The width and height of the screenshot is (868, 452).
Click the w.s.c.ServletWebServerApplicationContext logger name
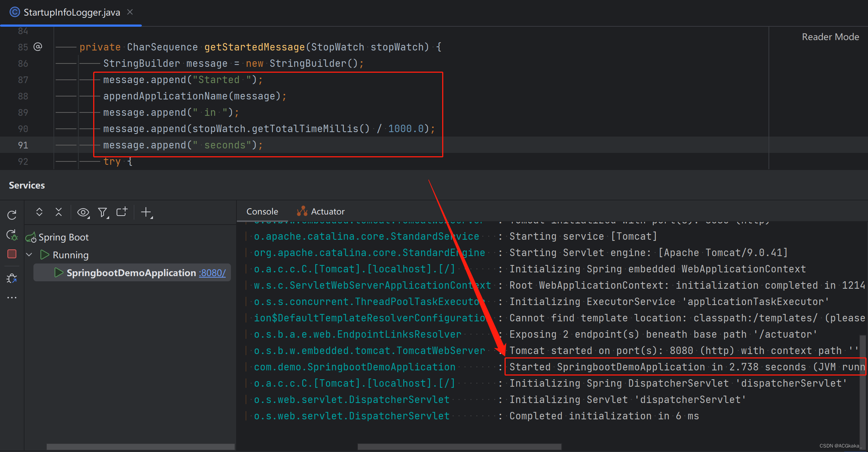pos(372,285)
